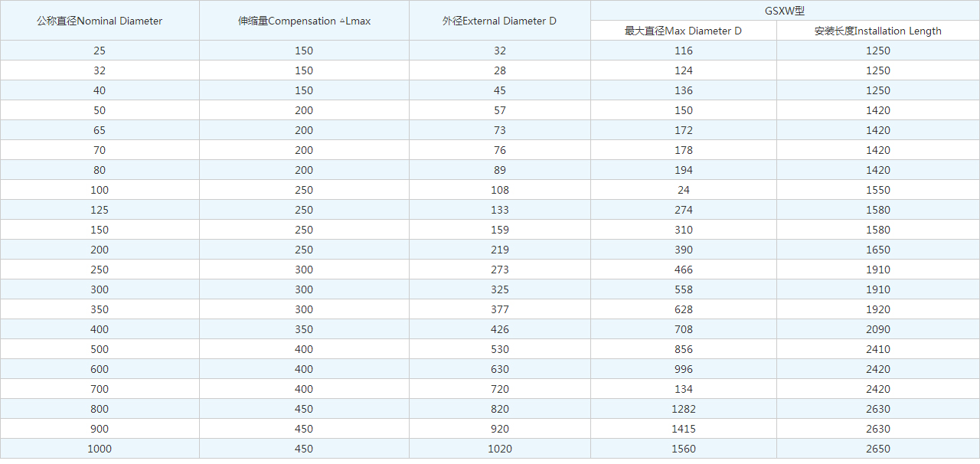980x464 pixels.
Task: Click the Installation Length sub-header
Action: click(x=877, y=31)
